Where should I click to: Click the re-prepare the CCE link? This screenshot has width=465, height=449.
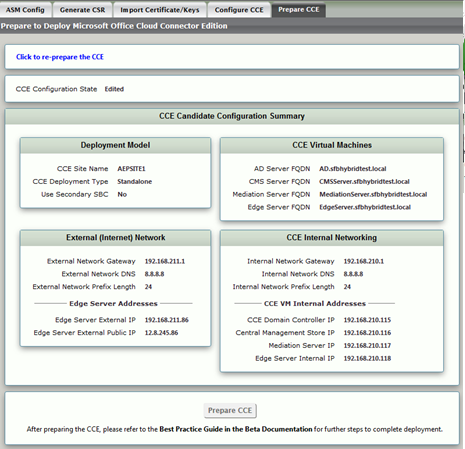pyautogui.click(x=60, y=57)
